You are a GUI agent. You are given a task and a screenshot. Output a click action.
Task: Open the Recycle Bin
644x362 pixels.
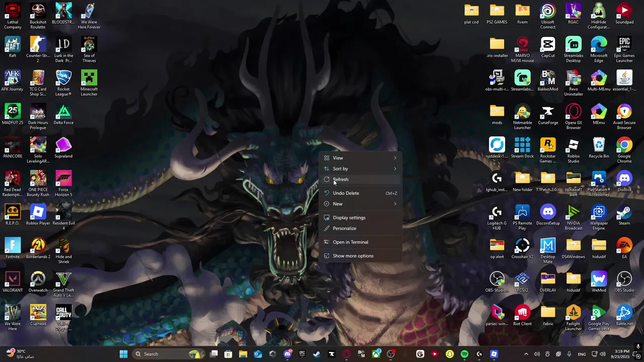(599, 148)
